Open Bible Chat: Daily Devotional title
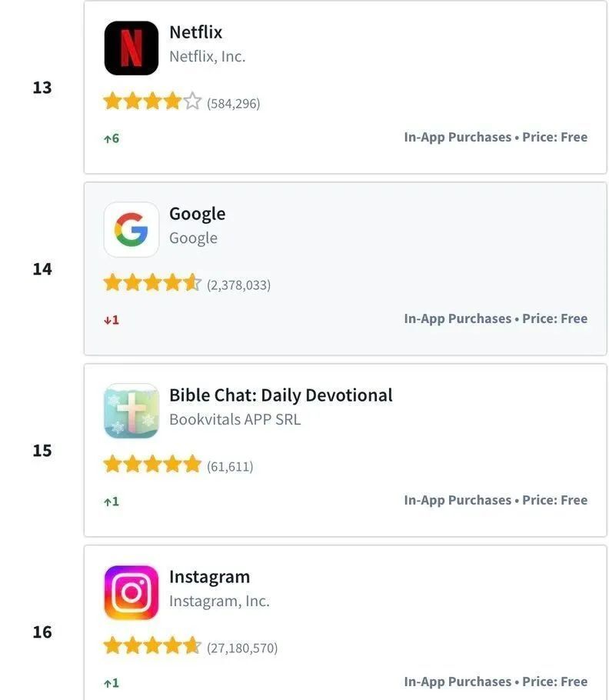Viewport: 609px width, 700px height. click(281, 395)
